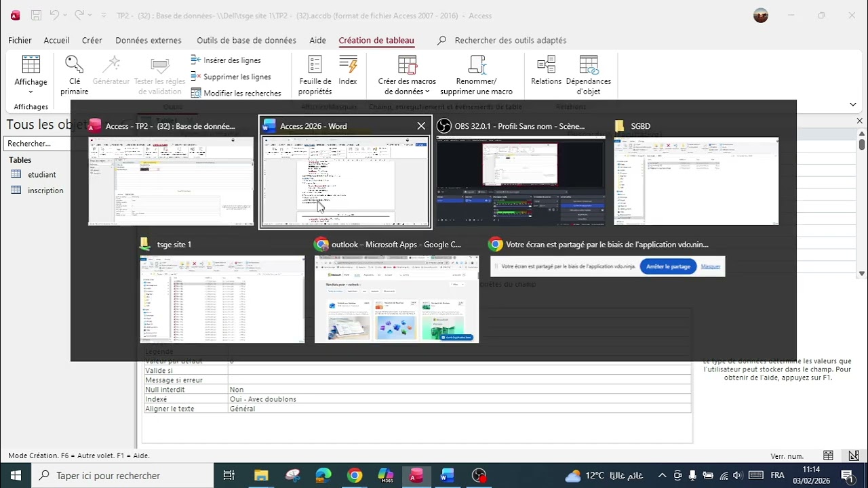This screenshot has height=488, width=868.
Task: Click the Rechercher des outils adaptés box
Action: (x=510, y=41)
